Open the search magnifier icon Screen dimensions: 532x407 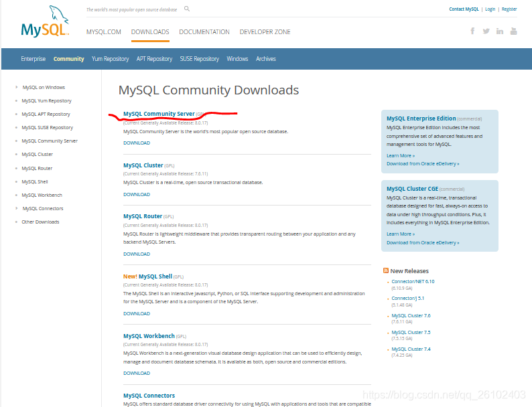[187, 9]
